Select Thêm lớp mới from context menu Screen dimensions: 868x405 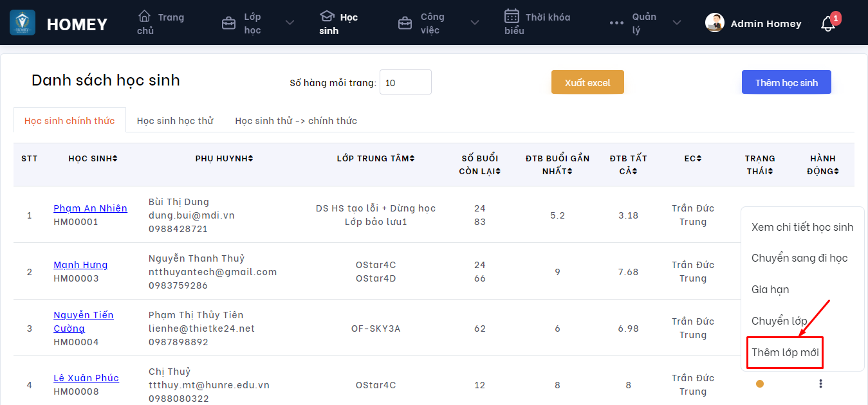click(785, 352)
